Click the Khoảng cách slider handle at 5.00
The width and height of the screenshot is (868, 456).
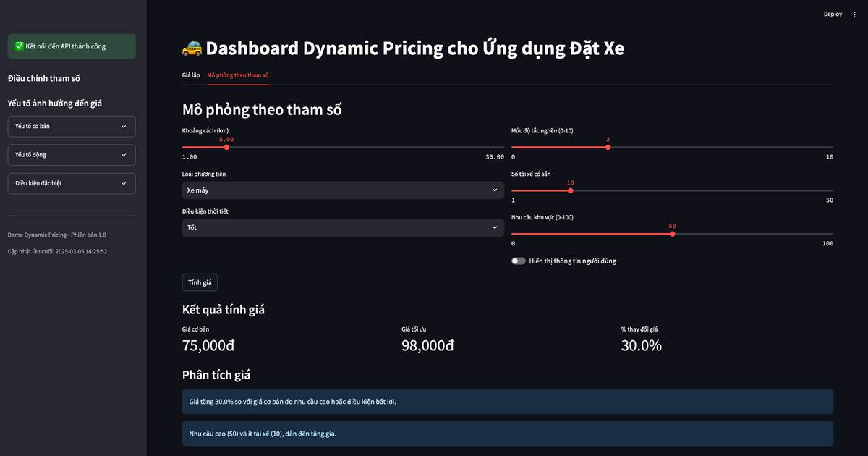click(226, 147)
